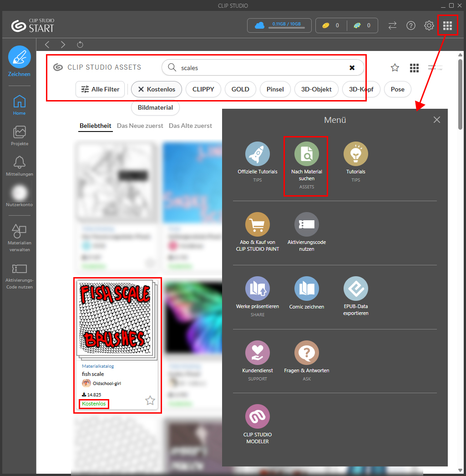Toggle the Pose filter chip

(397, 89)
